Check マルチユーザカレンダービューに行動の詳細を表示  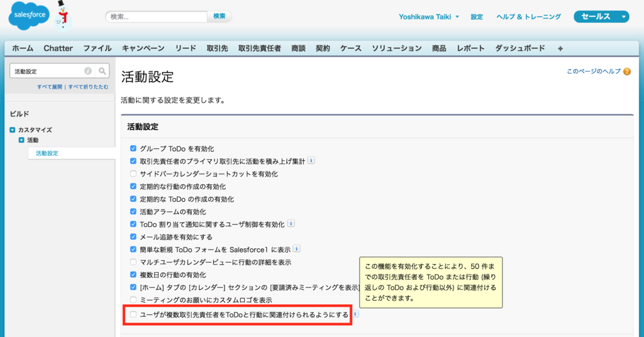[x=133, y=262]
